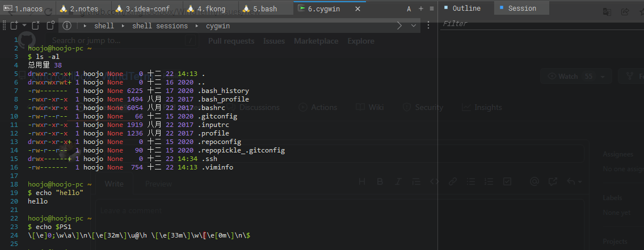This screenshot has width=644, height=250.
Task: Click the Bold icon in the GitHub comment toolbar
Action: coord(380,181)
